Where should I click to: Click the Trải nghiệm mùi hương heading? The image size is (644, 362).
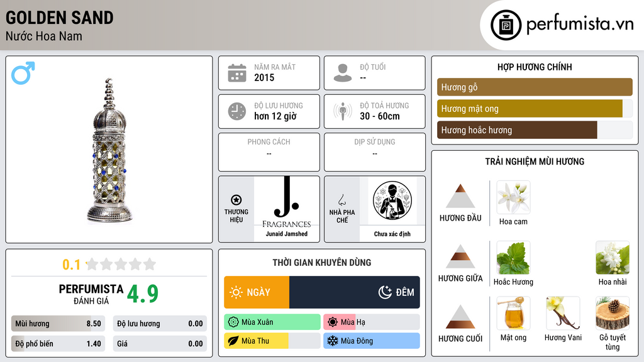point(535,162)
